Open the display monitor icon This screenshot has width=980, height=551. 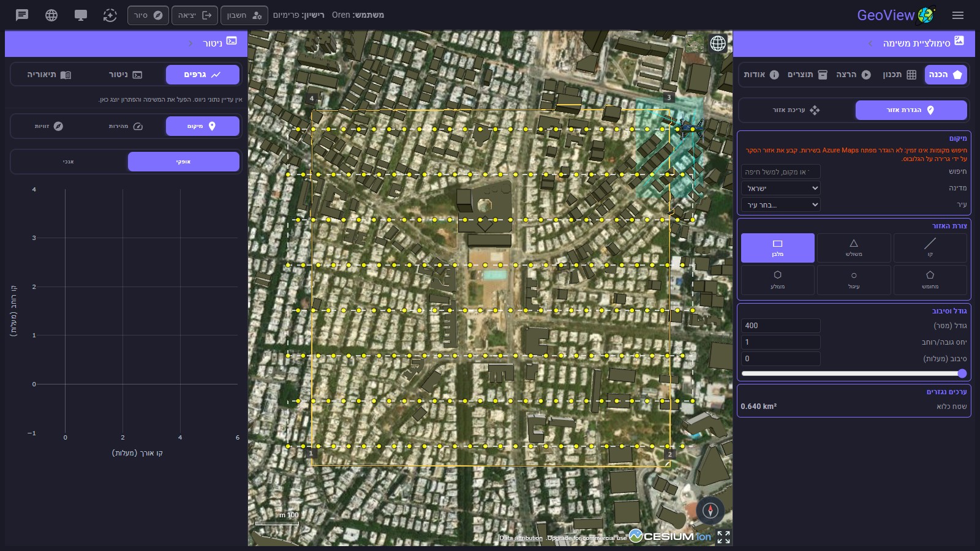click(x=81, y=15)
